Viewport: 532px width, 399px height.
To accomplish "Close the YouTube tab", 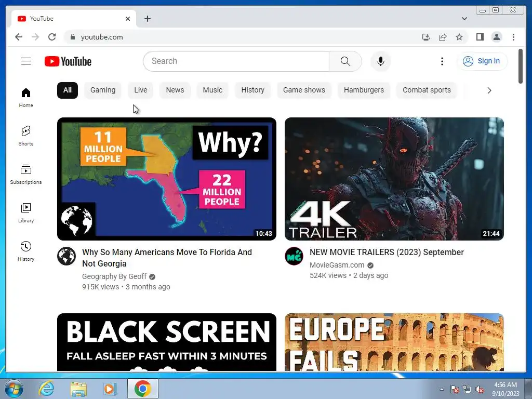I will pos(128,19).
